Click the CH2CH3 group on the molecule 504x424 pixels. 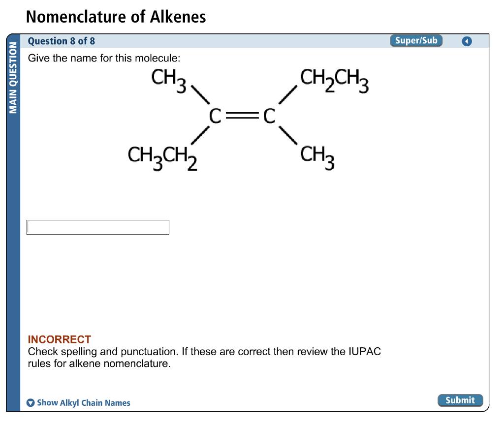[335, 80]
